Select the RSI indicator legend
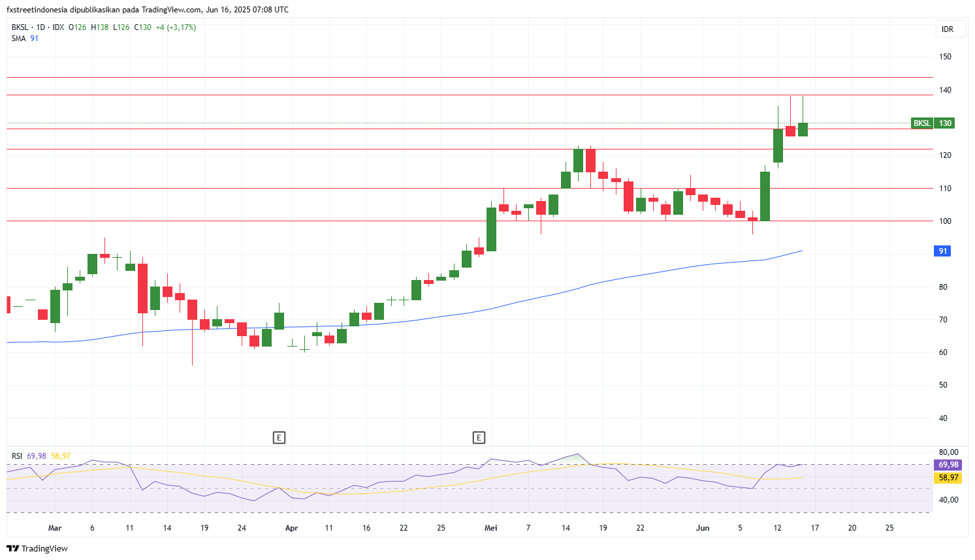The height and width of the screenshot is (560, 975). pyautogui.click(x=17, y=456)
